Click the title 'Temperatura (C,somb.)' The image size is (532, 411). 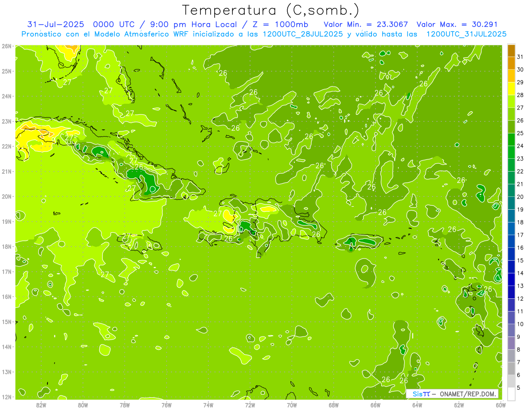point(271,10)
